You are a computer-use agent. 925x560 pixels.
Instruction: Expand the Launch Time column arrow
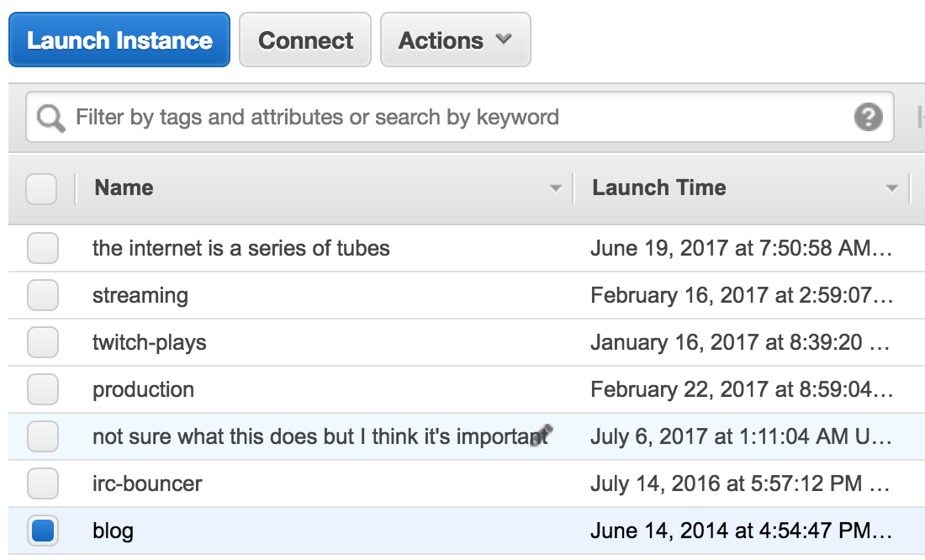tap(892, 188)
